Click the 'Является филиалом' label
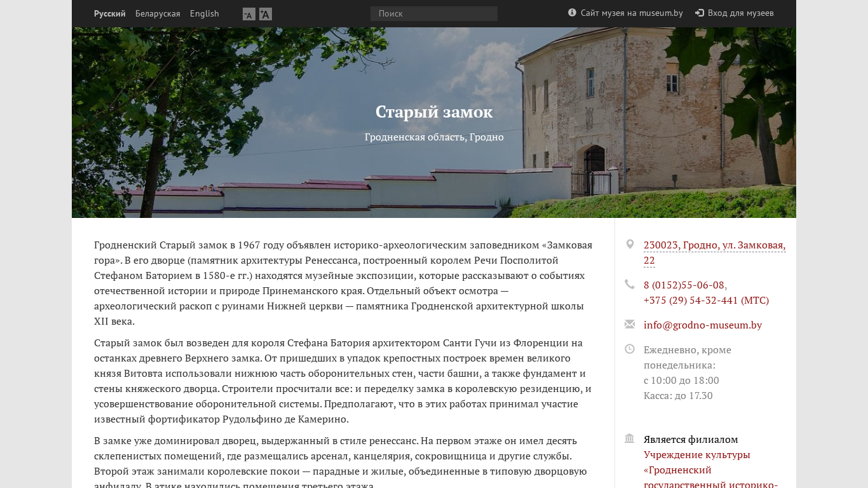868x488 pixels. pos(691,439)
